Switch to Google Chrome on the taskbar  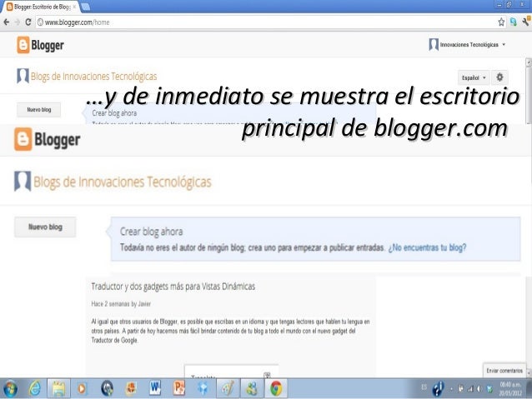point(276,388)
